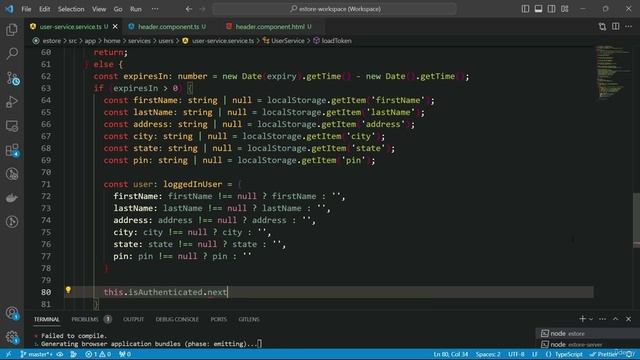The height and width of the screenshot is (360, 640).
Task: Go forward with the navigation arrow
Action: click(202, 9)
